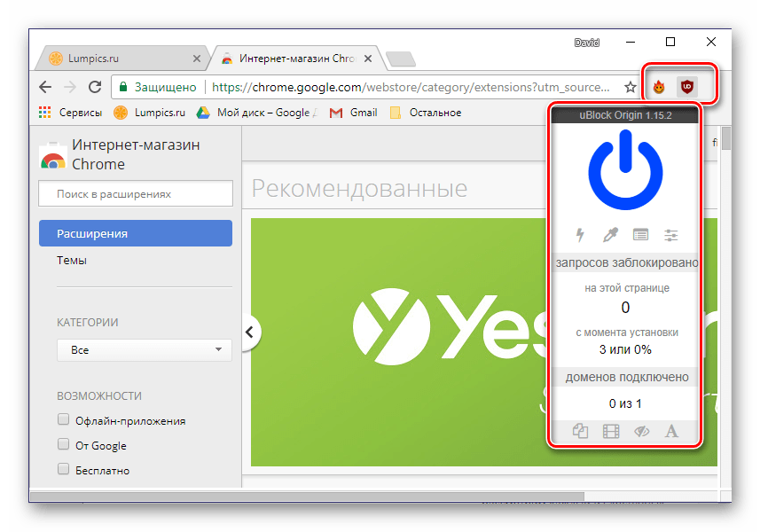Open uBlock element zapper (lightning icon)
The height and width of the screenshot is (532, 760).
pyautogui.click(x=580, y=235)
